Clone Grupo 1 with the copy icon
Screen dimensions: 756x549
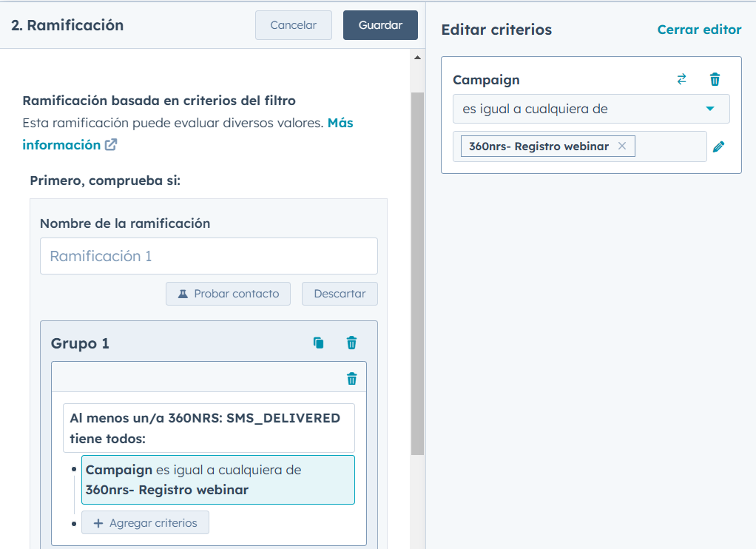[318, 343]
